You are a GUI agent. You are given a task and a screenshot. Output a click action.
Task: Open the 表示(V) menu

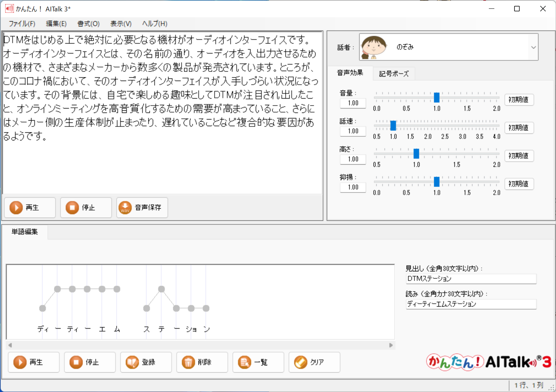(x=121, y=24)
